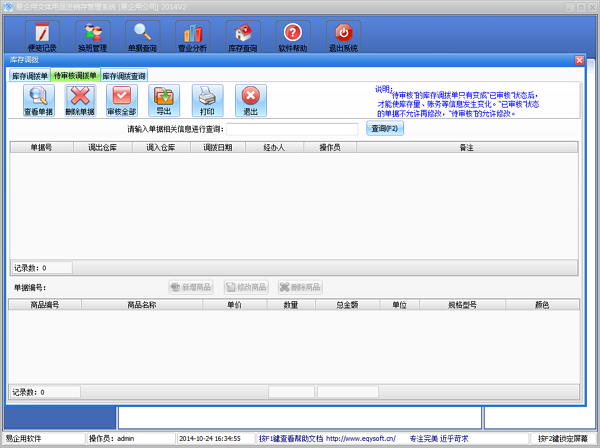Click 经办人 column header
Image resolution: width=600 pixels, height=448 pixels.
coord(274,147)
